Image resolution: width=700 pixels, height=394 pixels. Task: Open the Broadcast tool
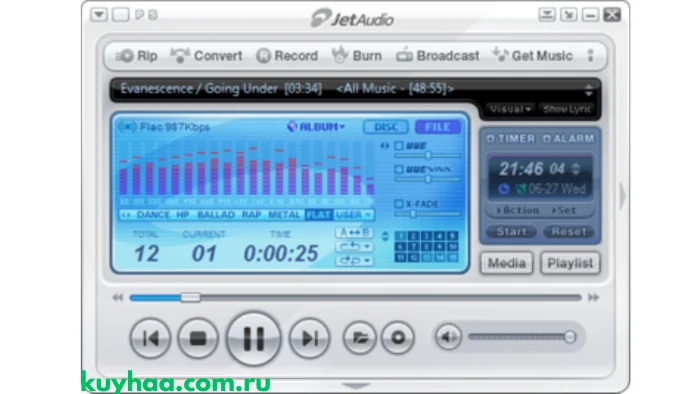tap(438, 56)
